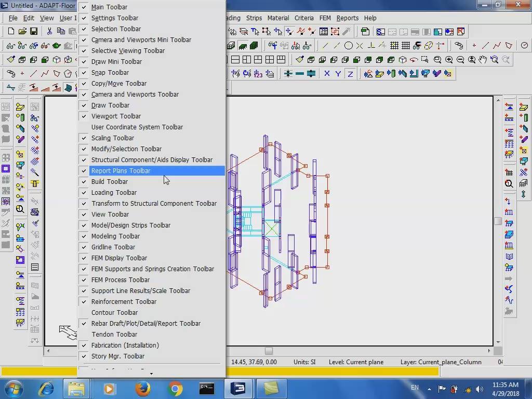Click the Pan hand tool icon
This screenshot has width=532, height=399.
coord(483,60)
